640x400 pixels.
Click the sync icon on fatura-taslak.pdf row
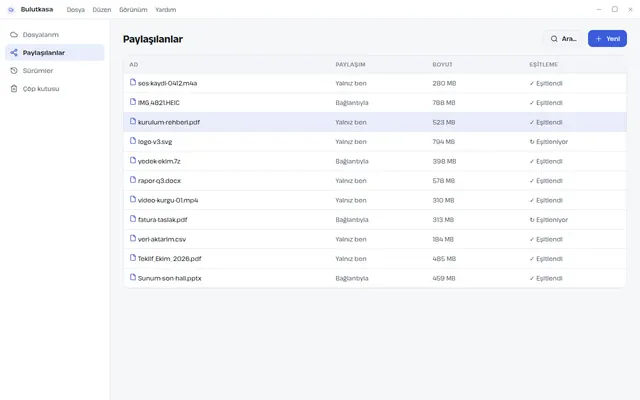click(x=532, y=220)
